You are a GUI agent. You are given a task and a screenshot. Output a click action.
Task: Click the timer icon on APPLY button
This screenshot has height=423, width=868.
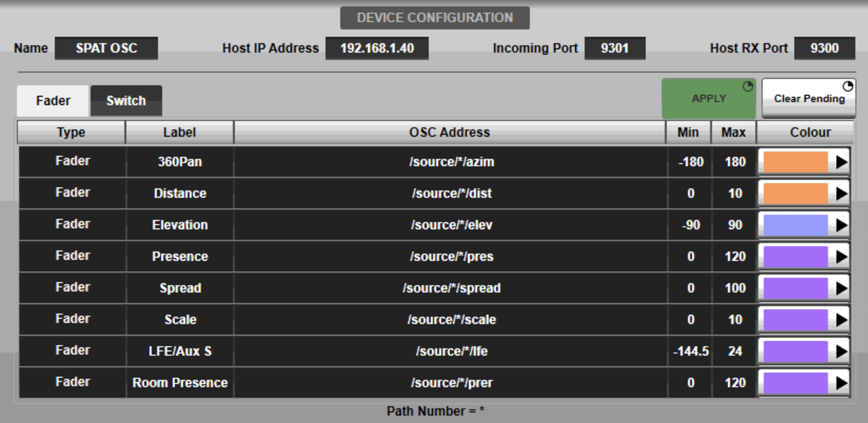[x=747, y=87]
